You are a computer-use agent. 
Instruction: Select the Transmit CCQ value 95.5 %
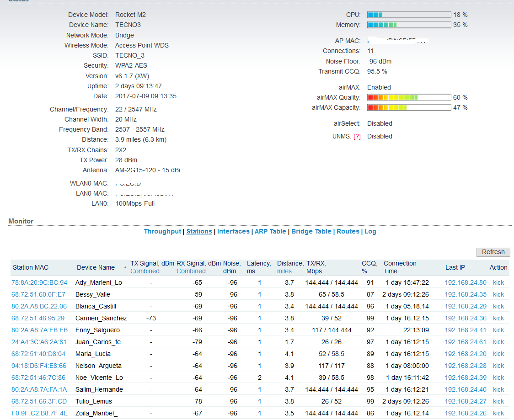[x=377, y=71]
